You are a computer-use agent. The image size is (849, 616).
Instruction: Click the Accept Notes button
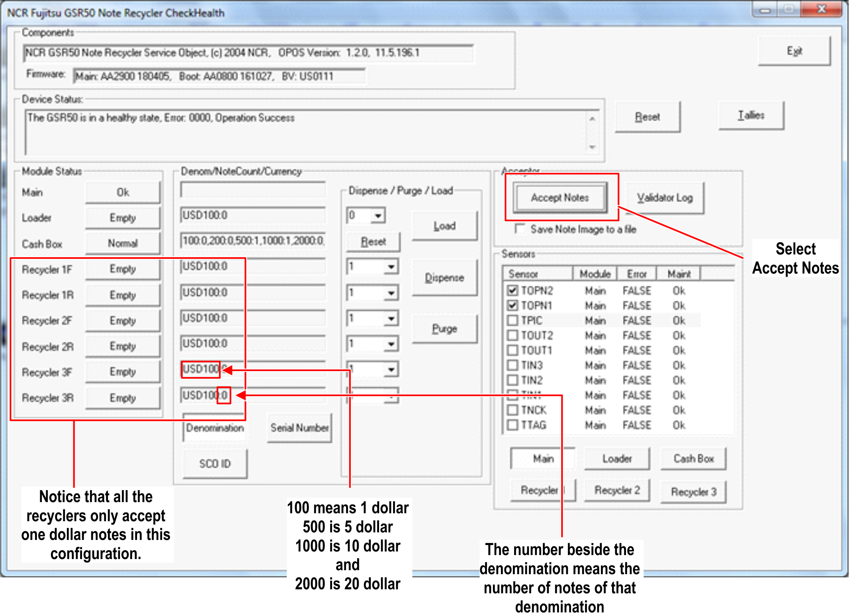coord(560,198)
